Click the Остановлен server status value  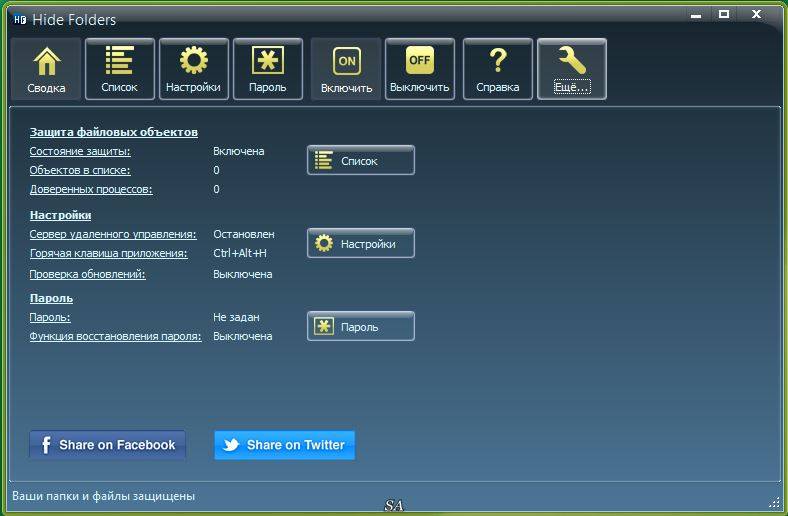pos(244,234)
